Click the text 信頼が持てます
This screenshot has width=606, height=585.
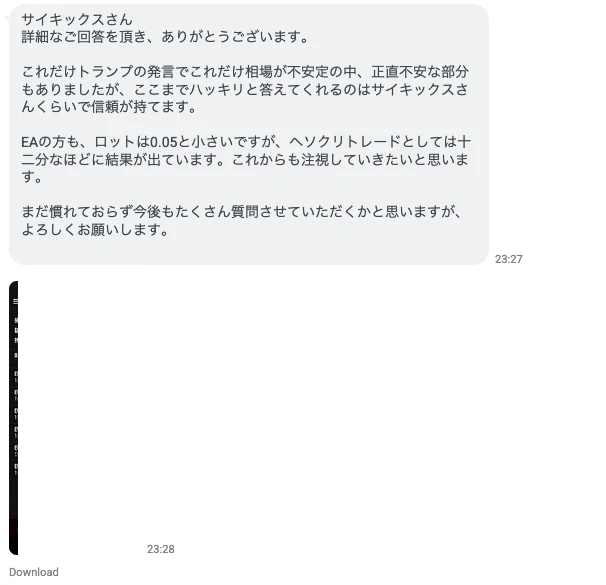pos(140,107)
